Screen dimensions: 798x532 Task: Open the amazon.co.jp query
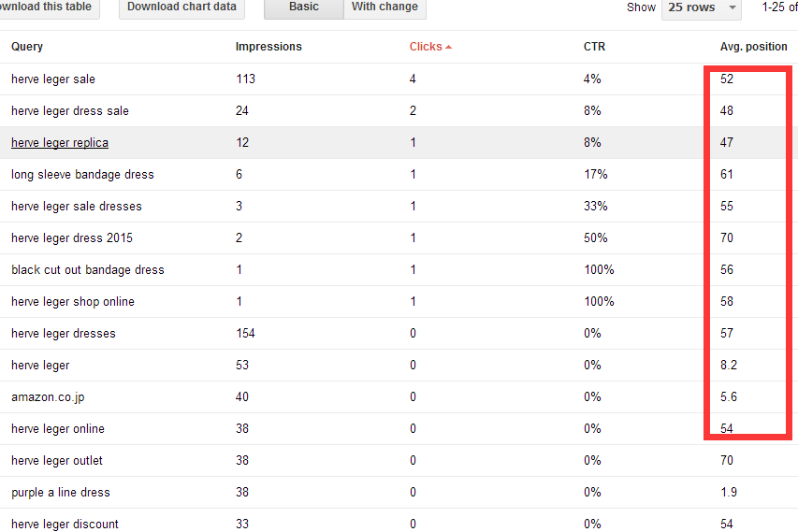click(x=48, y=397)
